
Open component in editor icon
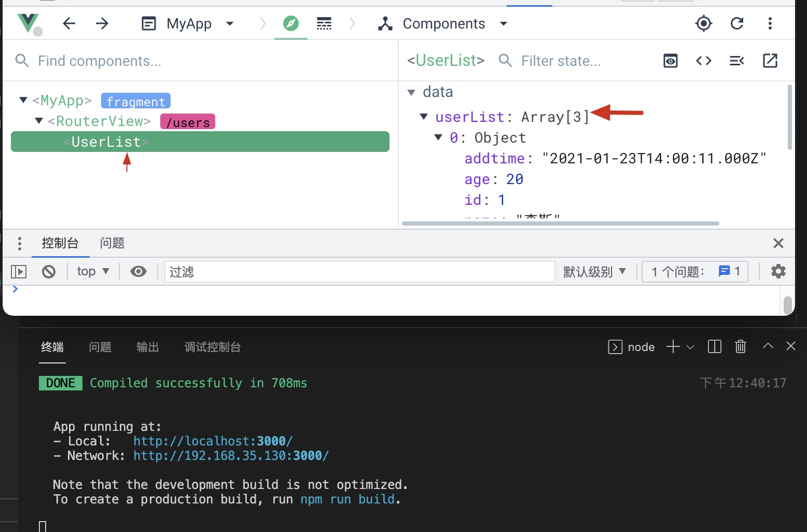770,61
